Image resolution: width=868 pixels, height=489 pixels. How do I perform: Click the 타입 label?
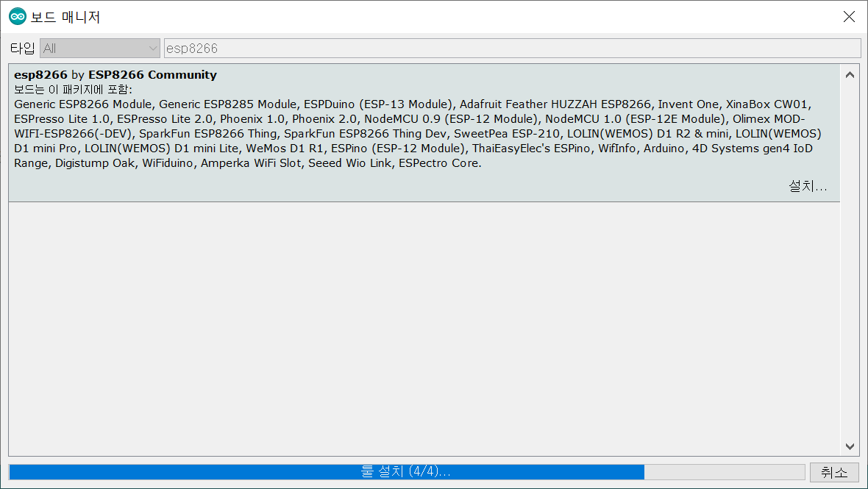pos(22,49)
